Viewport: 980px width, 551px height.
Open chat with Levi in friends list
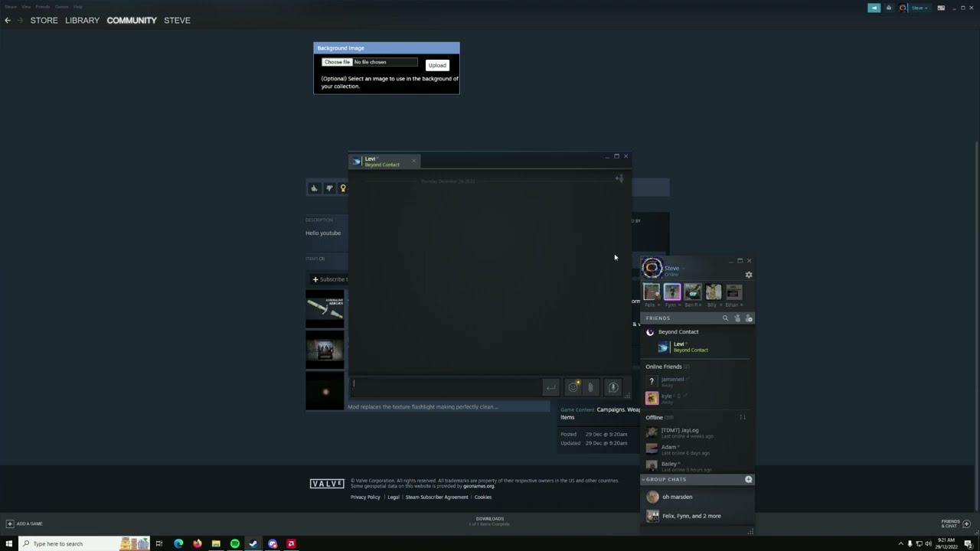click(697, 347)
